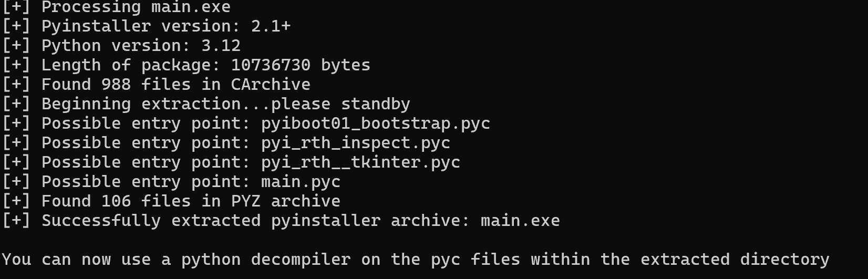Click the pyi_rth__tkinter.pyc filename
Screen dimensions: 868x279
360,162
